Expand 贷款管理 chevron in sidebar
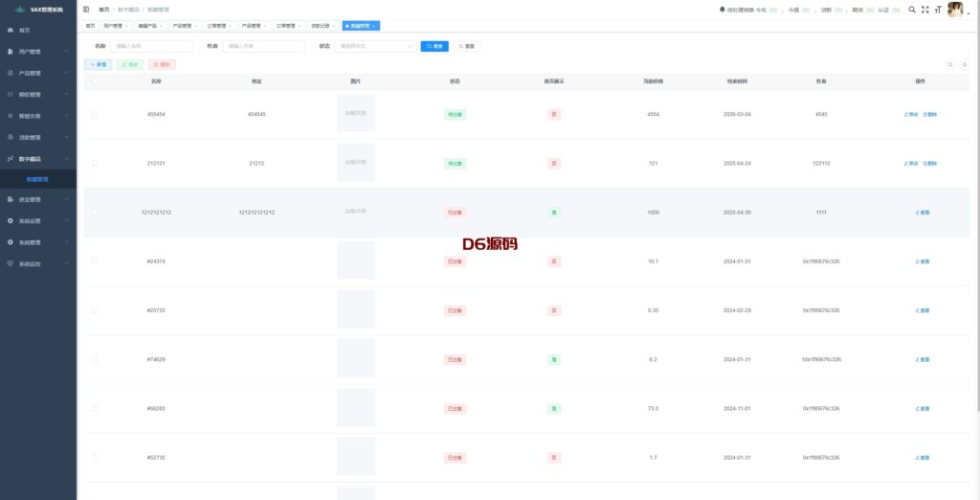This screenshot has height=500, width=980. tap(66, 137)
